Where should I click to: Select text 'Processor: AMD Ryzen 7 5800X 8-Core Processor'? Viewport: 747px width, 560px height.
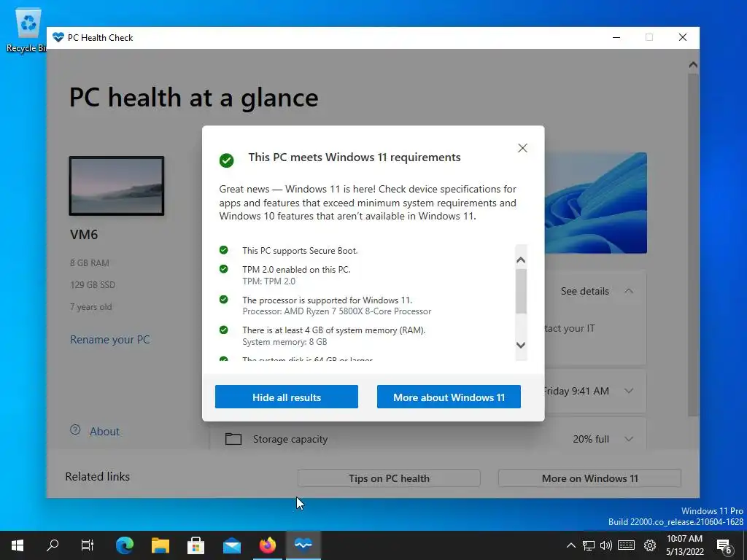337,311
